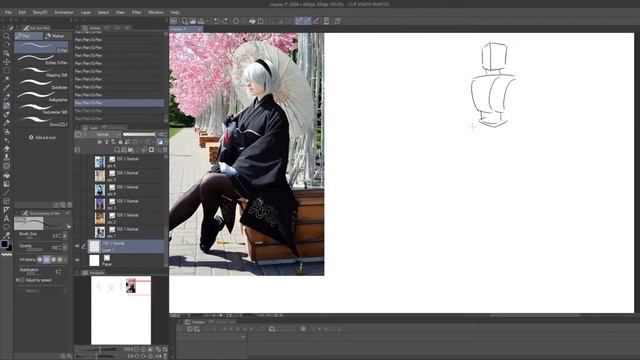Select the second anti-aliasing option (weak)
Screen dimensions: 640x360
(47, 260)
